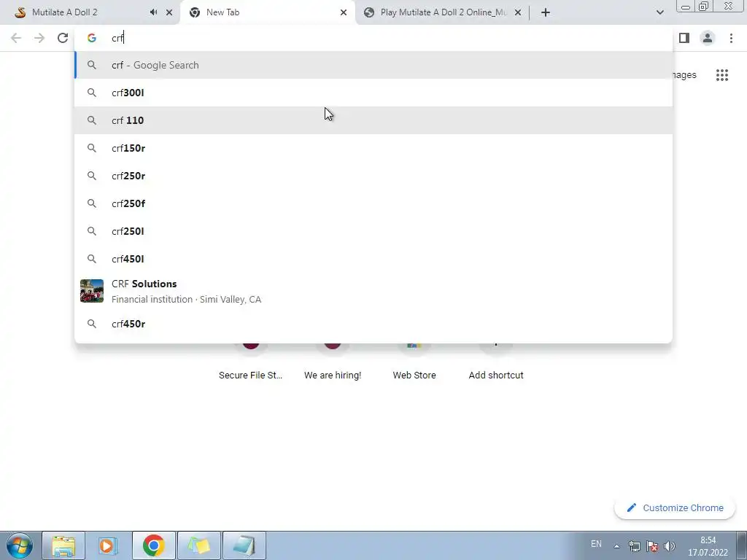Click the browser back arrow
This screenshot has width=747, height=560.
click(x=16, y=38)
